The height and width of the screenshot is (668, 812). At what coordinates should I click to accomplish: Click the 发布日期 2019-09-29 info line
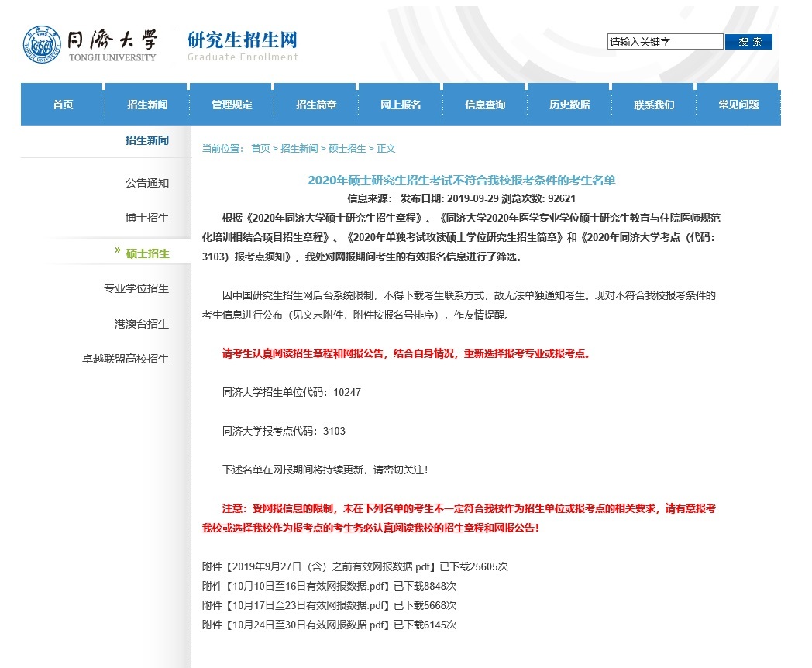462,199
